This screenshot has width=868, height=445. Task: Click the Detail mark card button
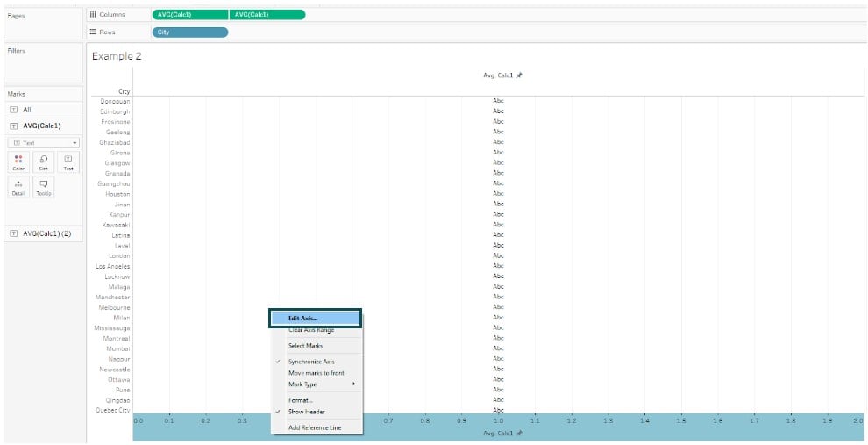coord(18,187)
